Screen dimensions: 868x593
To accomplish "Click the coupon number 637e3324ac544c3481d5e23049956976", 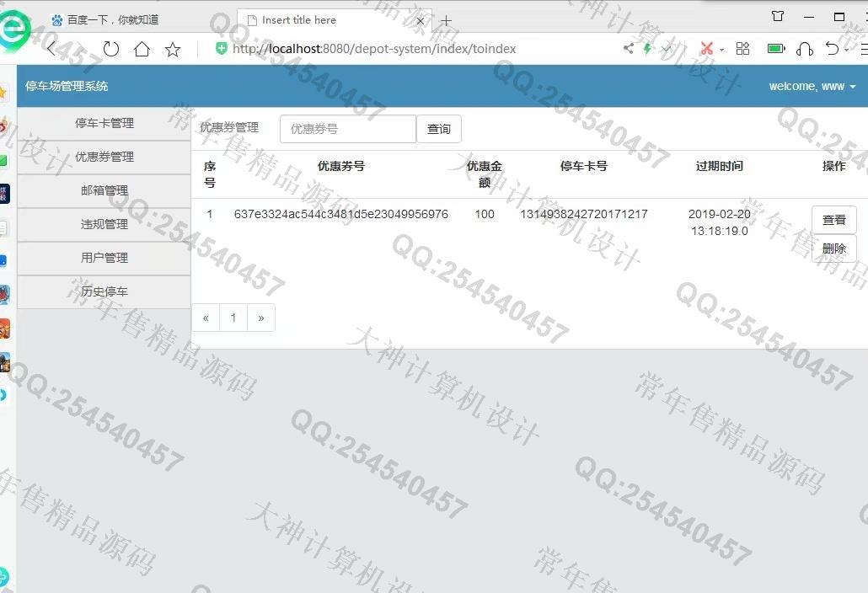I will tap(341, 214).
